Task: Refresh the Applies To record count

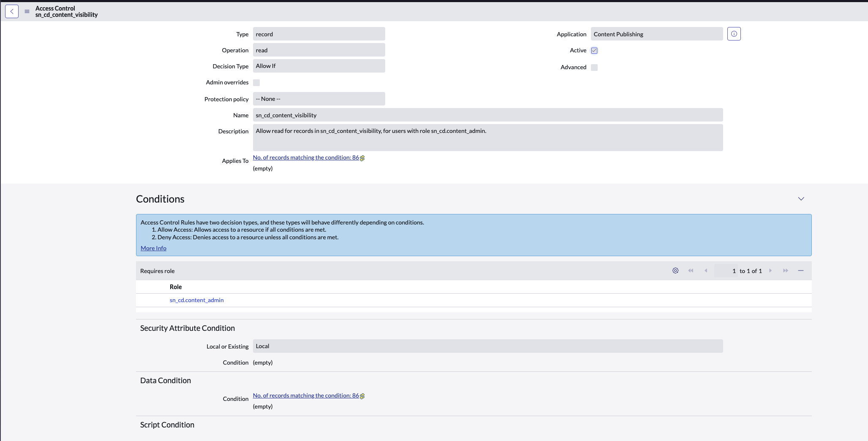Action: click(362, 157)
